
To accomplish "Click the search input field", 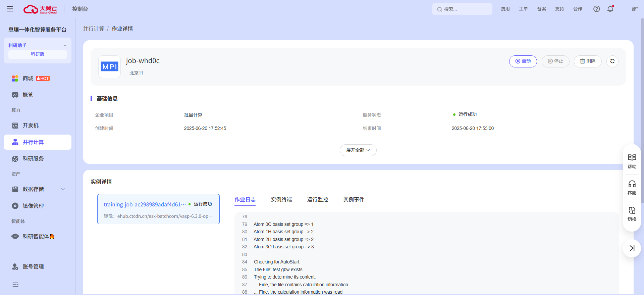I will tap(462, 9).
